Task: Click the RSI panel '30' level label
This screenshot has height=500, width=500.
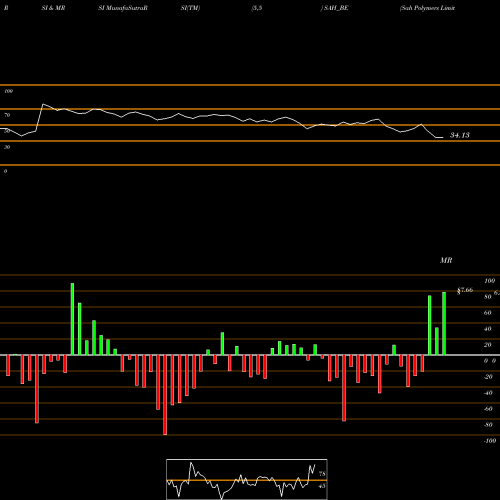Action: tap(7, 147)
